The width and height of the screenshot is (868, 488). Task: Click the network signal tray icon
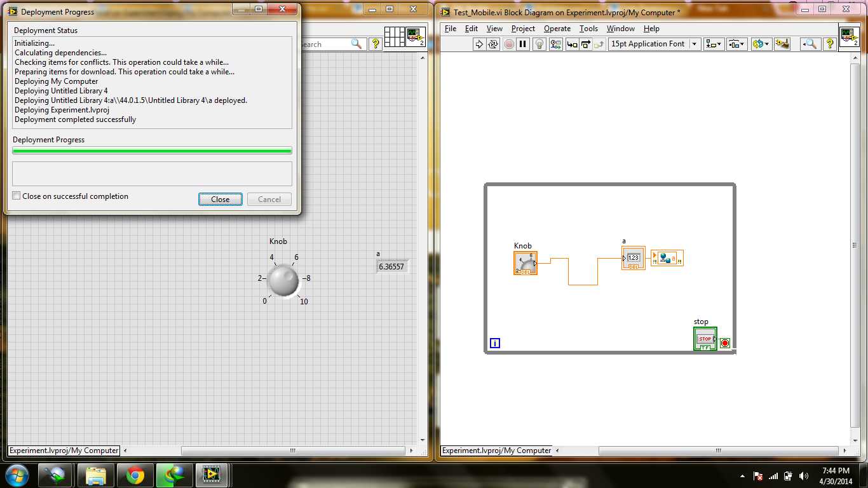[774, 476]
